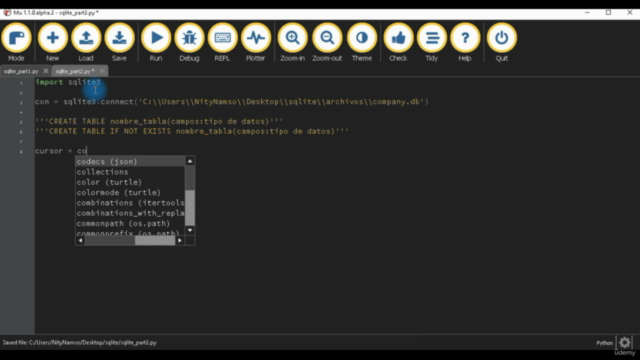Quit the Mu editor
640x360 pixels.
pyautogui.click(x=502, y=42)
